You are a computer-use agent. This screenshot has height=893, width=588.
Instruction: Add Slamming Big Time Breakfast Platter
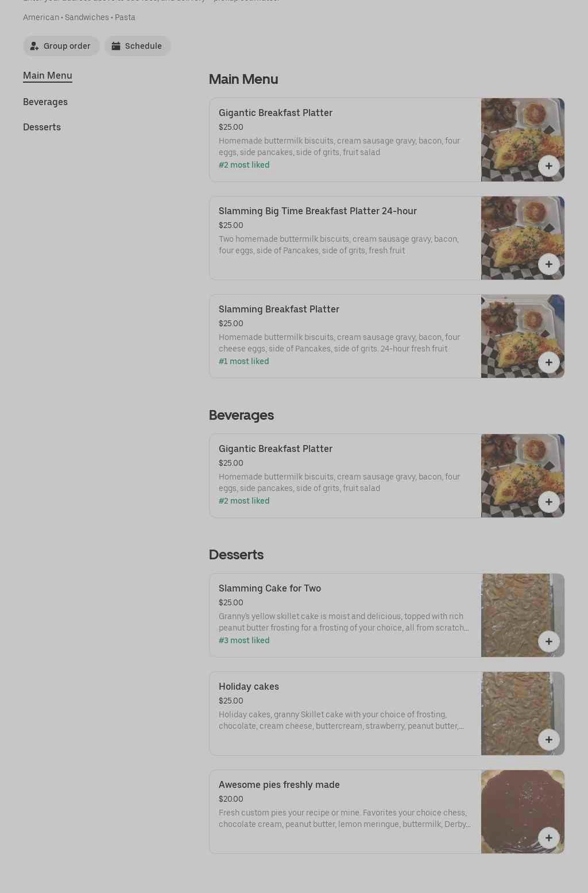pyautogui.click(x=548, y=264)
